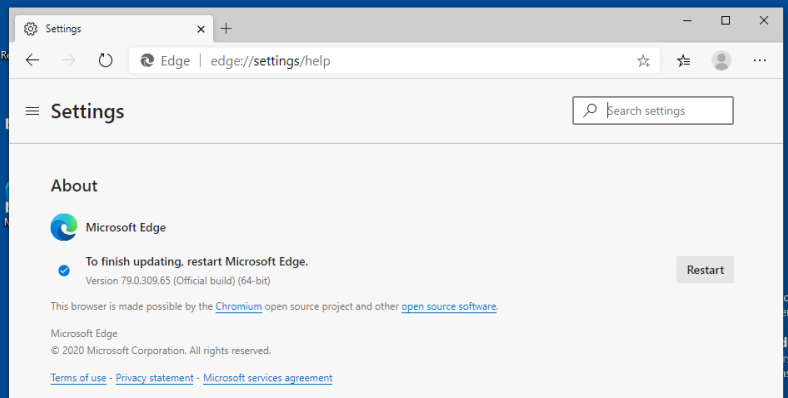Open the Favorites list icon
The width and height of the screenshot is (788, 398).
(x=683, y=61)
